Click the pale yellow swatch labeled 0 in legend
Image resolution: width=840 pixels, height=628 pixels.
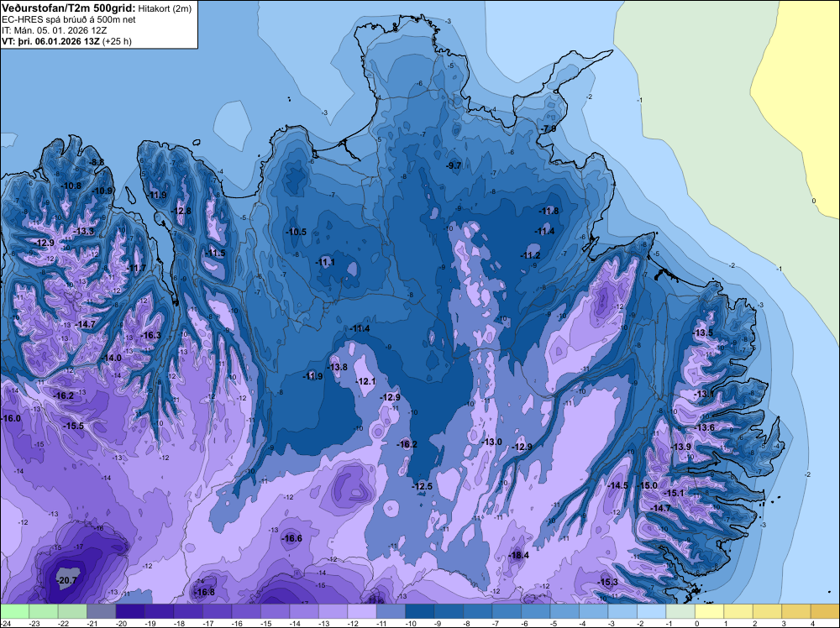(x=709, y=611)
